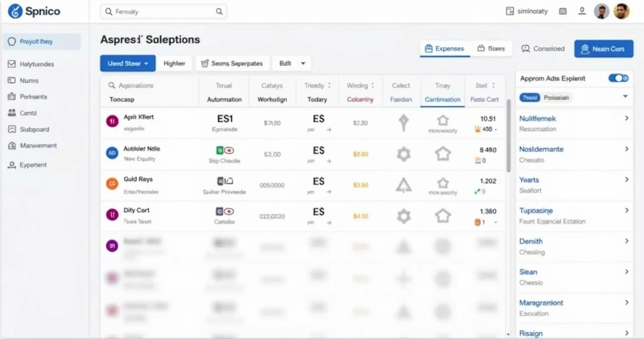Click the table vertical scrollbar
This screenshot has height=339, width=644.
(x=509, y=136)
